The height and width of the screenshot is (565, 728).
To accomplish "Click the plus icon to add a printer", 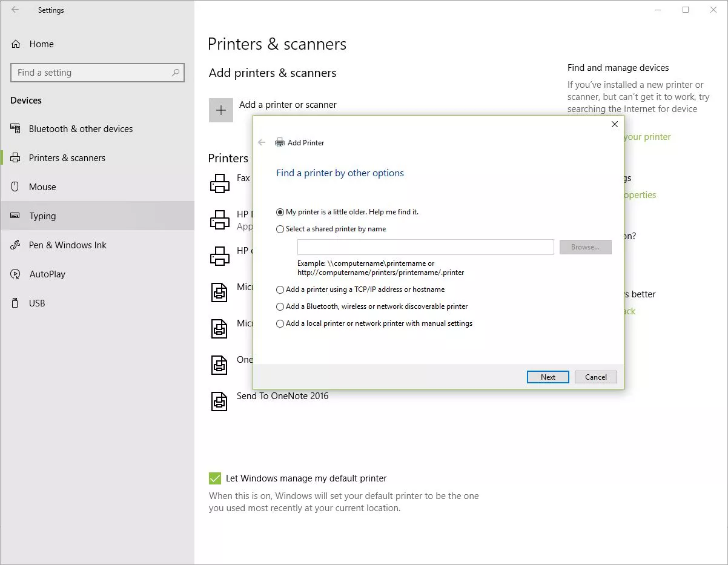I will click(221, 110).
